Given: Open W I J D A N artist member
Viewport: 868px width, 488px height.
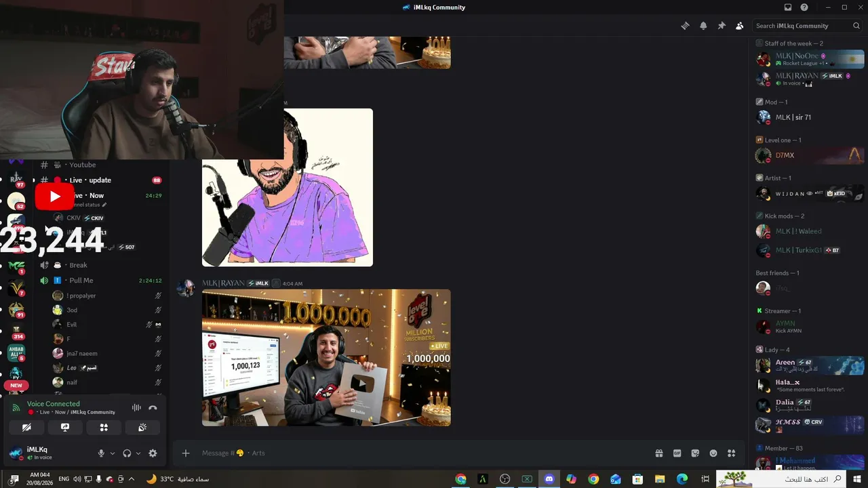Looking at the screenshot, I should coord(810,193).
